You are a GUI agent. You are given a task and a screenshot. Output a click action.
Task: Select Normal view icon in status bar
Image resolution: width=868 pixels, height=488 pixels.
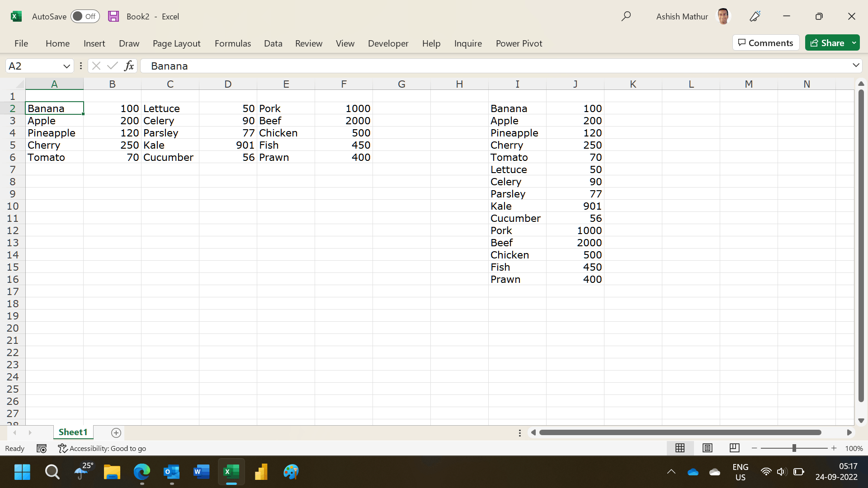(680, 448)
